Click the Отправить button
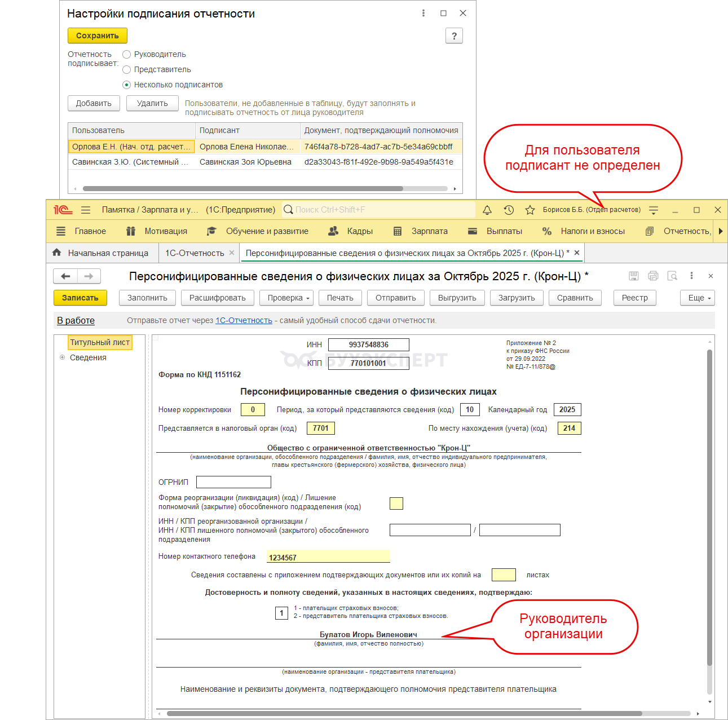The image size is (728, 720). click(396, 298)
